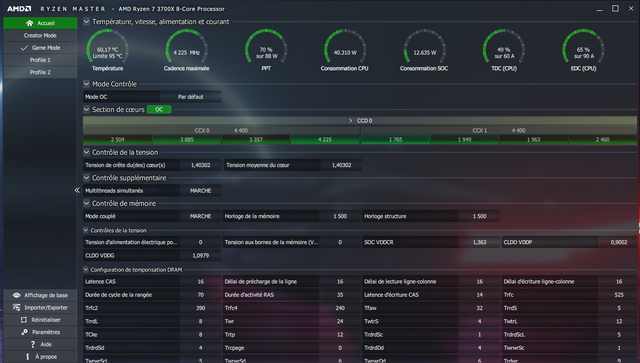Select core bar showing 2 460
The image size is (640, 363).
click(602, 140)
